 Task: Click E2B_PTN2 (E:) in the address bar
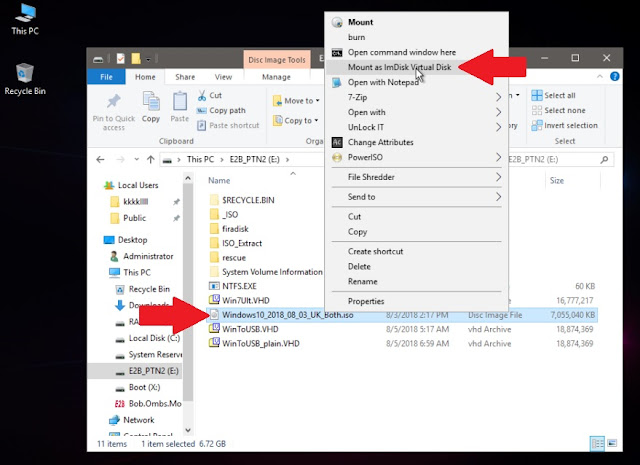click(254, 159)
